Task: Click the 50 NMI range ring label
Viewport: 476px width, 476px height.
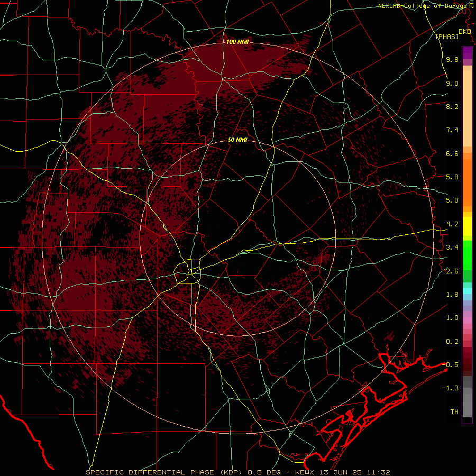Action: pyautogui.click(x=237, y=140)
